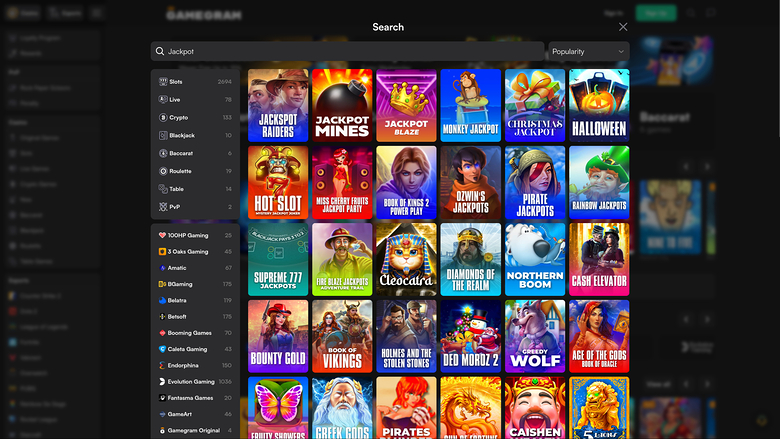Select provider Caleta Gaming
Screen dimensions: 780x439
tap(195, 349)
